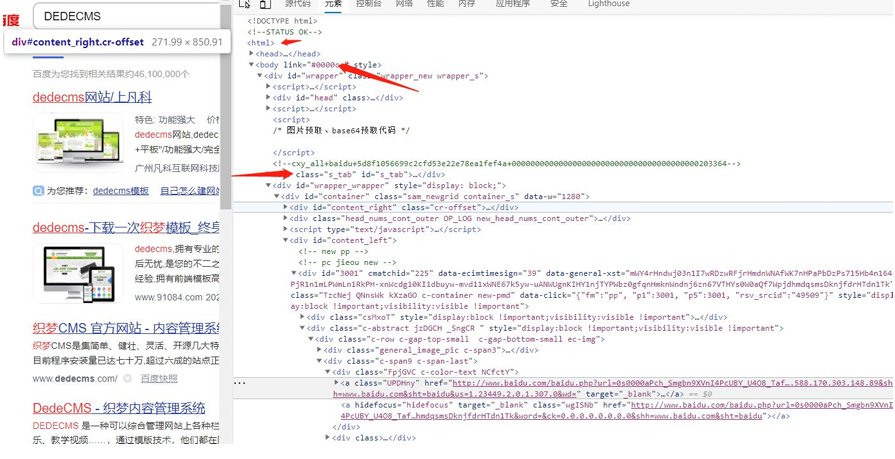This screenshot has height=459, width=895.
Task: Open the 百度快照 link
Action: [159, 379]
